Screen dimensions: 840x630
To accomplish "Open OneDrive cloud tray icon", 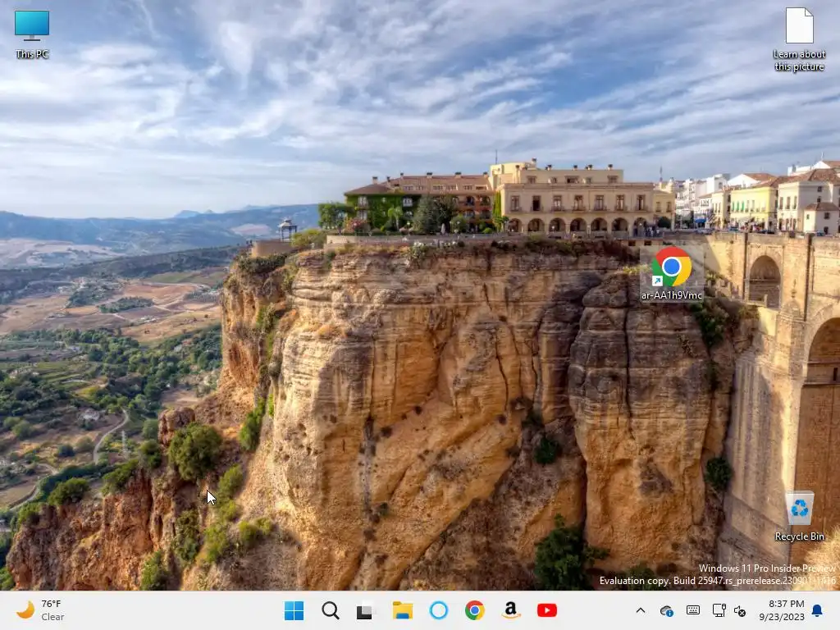I will point(667,610).
